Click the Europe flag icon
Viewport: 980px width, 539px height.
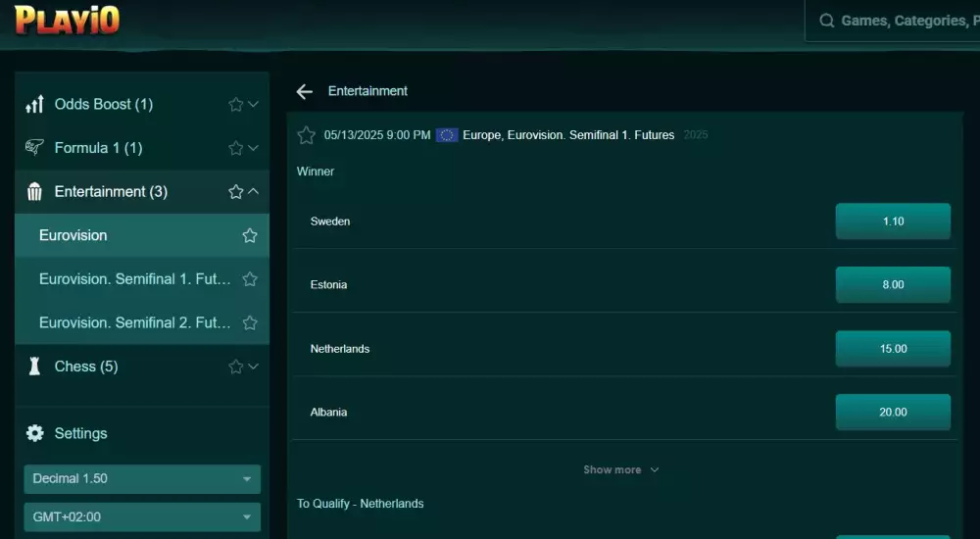coord(447,135)
